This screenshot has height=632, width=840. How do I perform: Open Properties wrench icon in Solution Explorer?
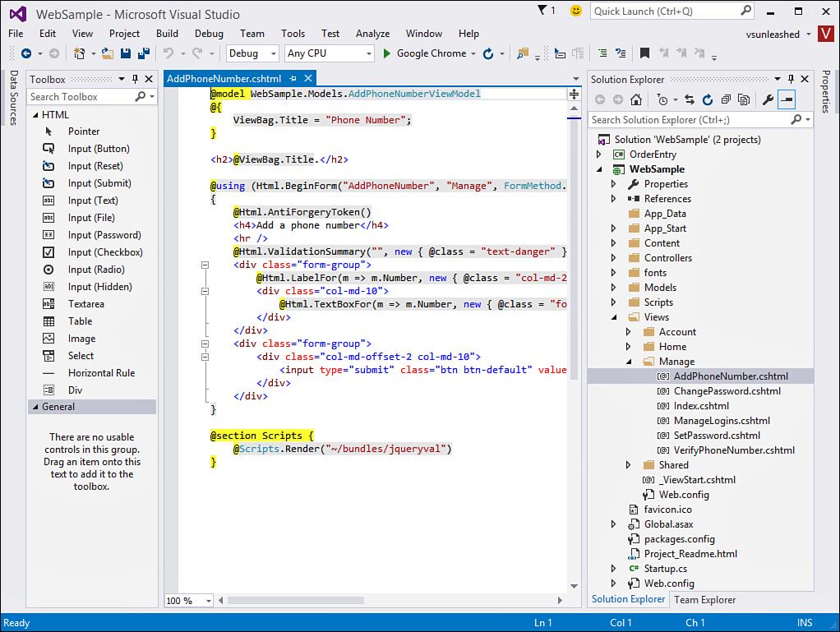click(x=768, y=99)
